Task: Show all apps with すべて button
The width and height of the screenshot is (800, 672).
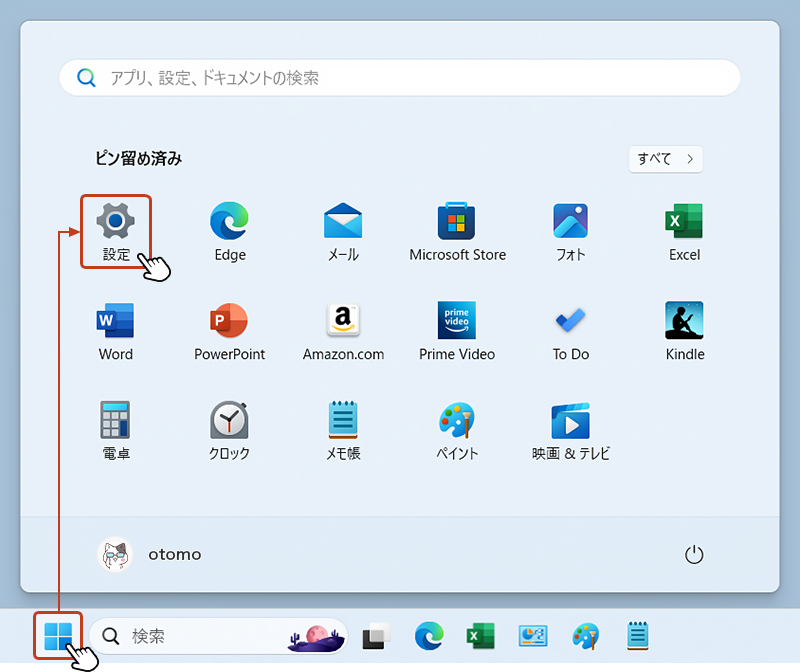Action: click(665, 159)
